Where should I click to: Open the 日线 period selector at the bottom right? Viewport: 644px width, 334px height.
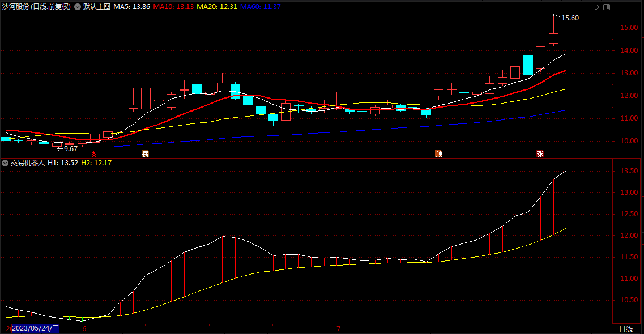(x=626, y=329)
